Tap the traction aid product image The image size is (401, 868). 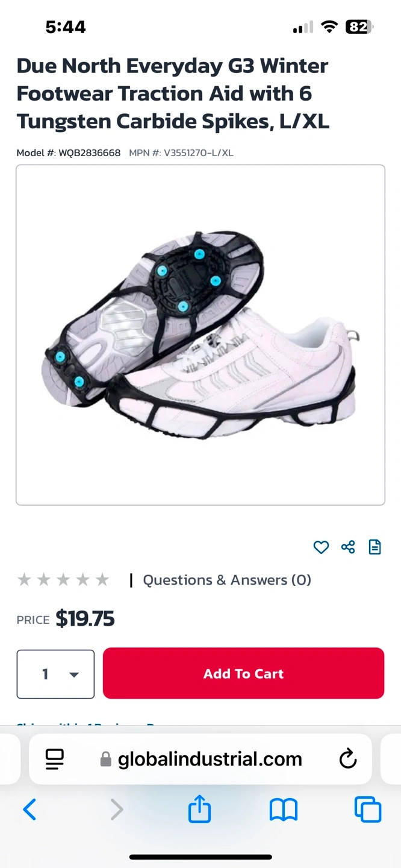pos(200,335)
